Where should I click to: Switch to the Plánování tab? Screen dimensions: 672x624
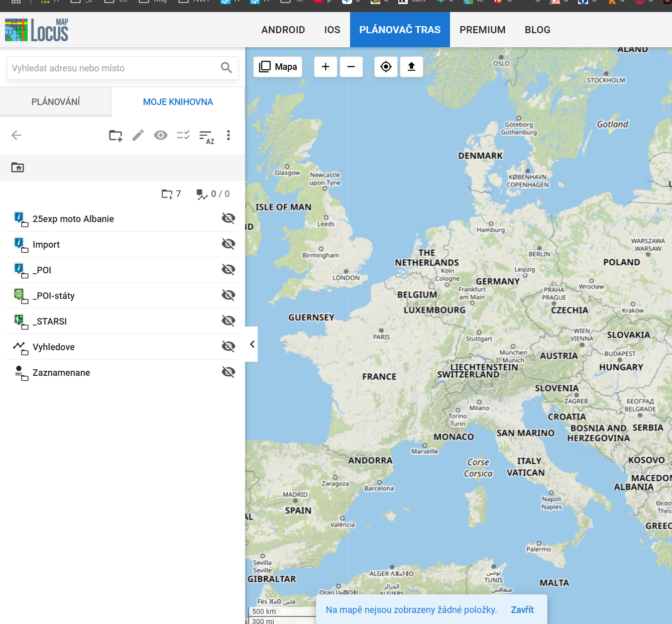click(56, 102)
